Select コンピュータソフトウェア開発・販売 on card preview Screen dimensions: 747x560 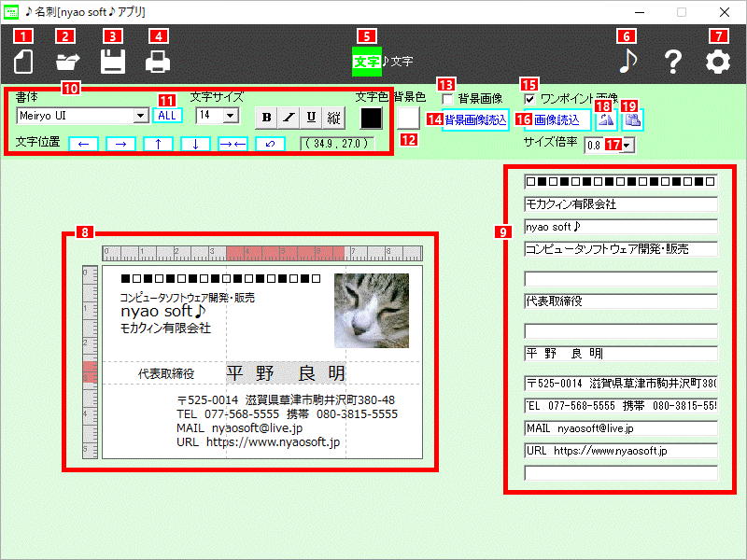[x=188, y=298]
